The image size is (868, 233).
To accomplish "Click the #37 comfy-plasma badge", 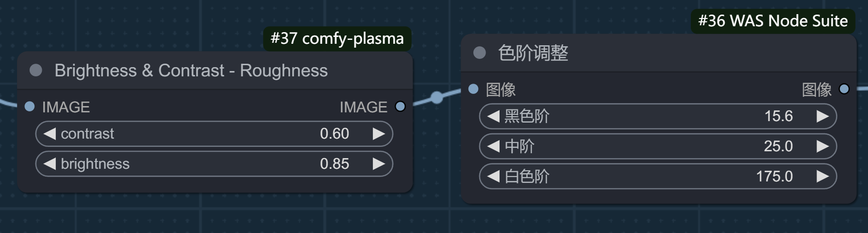I will [337, 38].
